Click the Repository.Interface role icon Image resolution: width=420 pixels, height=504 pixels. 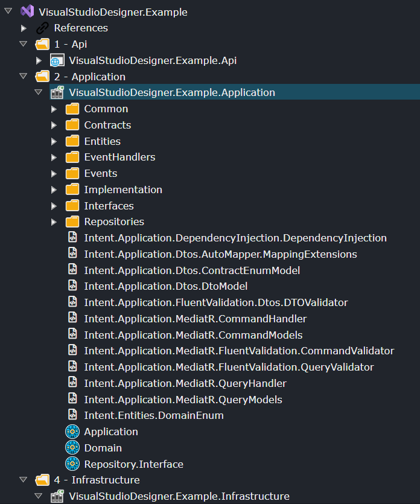pos(72,464)
